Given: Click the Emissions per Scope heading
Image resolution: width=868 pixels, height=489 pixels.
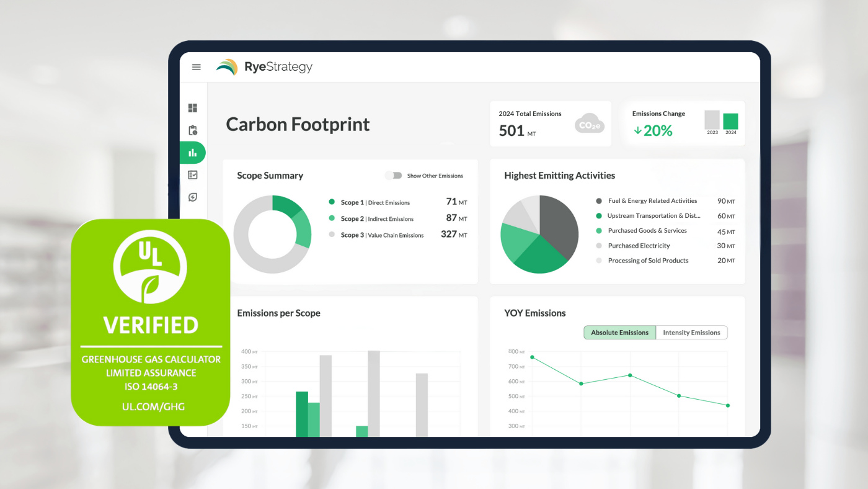Looking at the screenshot, I should pos(279,313).
